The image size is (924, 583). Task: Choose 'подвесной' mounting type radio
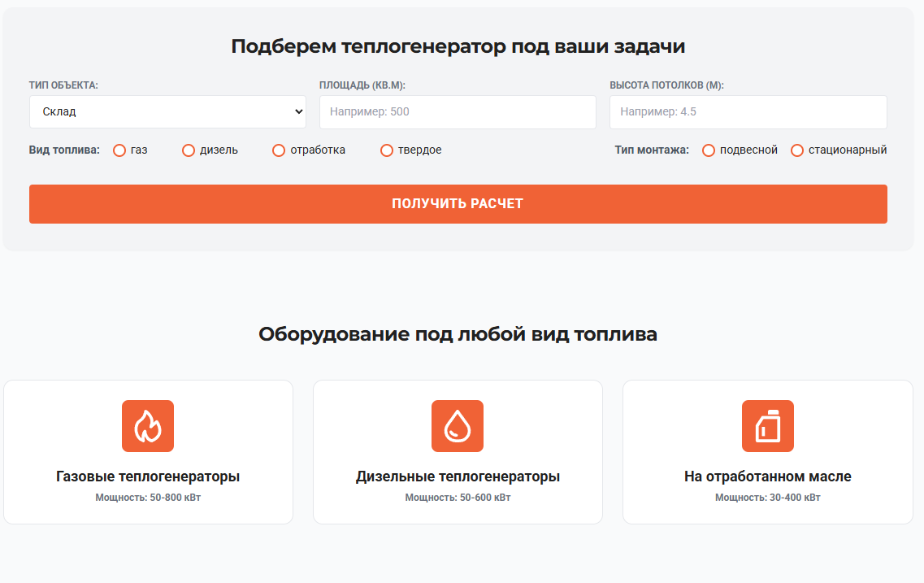[709, 150]
